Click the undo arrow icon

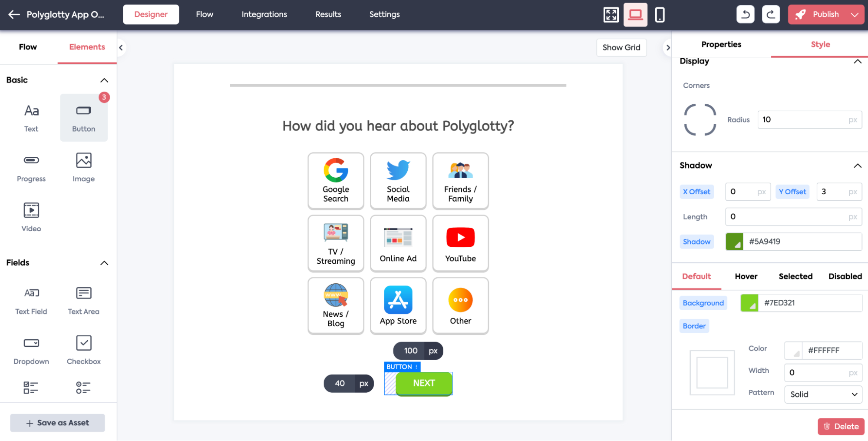pyautogui.click(x=745, y=14)
